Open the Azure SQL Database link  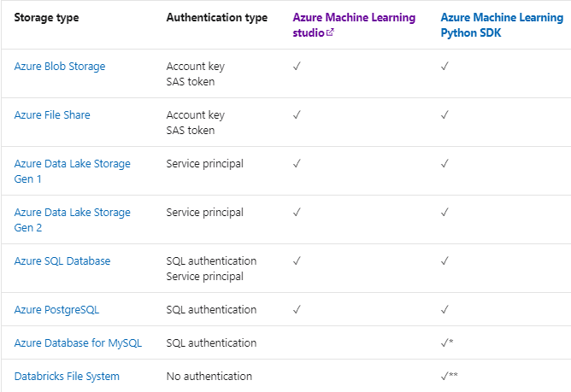62,260
